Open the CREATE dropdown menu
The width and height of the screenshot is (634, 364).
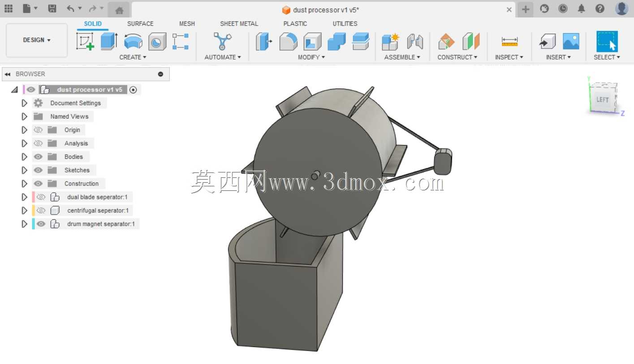[133, 57]
